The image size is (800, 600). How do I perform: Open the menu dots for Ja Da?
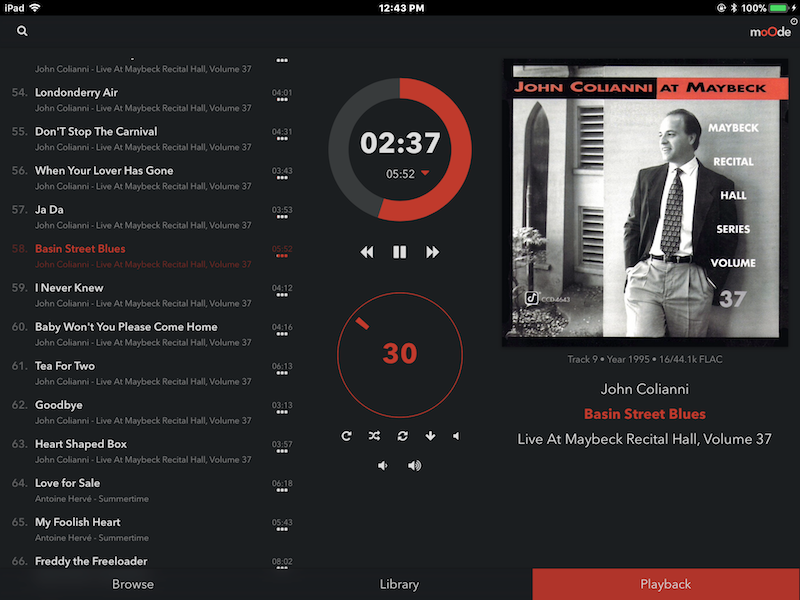(x=282, y=217)
